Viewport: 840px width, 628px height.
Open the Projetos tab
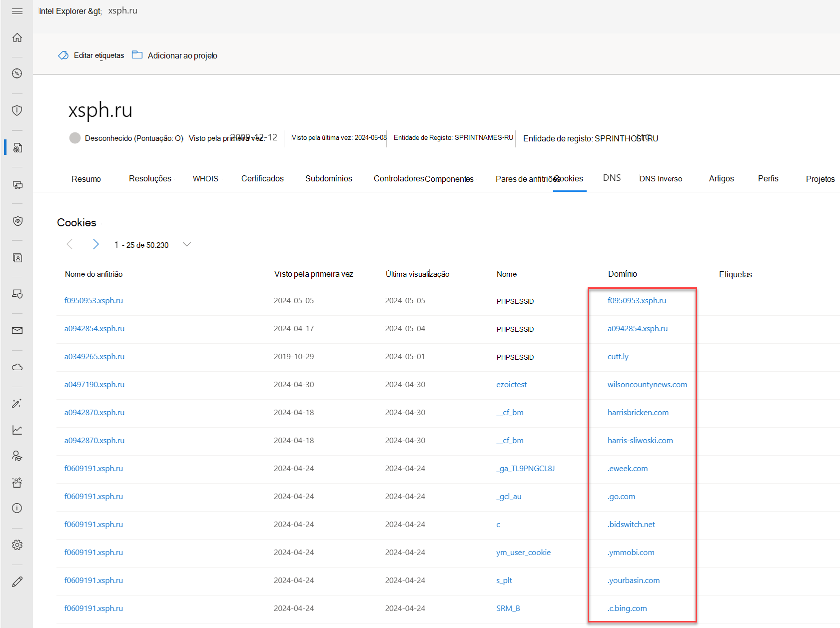click(x=820, y=179)
